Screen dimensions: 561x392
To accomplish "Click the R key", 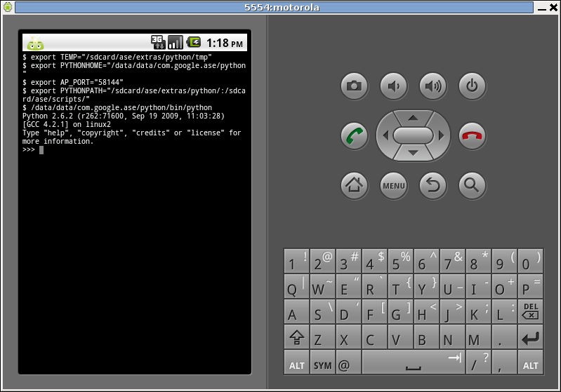I will (x=374, y=286).
